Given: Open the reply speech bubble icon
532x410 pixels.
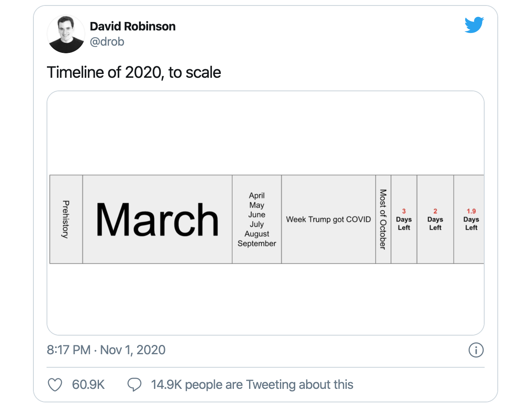Looking at the screenshot, I should pyautogui.click(x=134, y=385).
